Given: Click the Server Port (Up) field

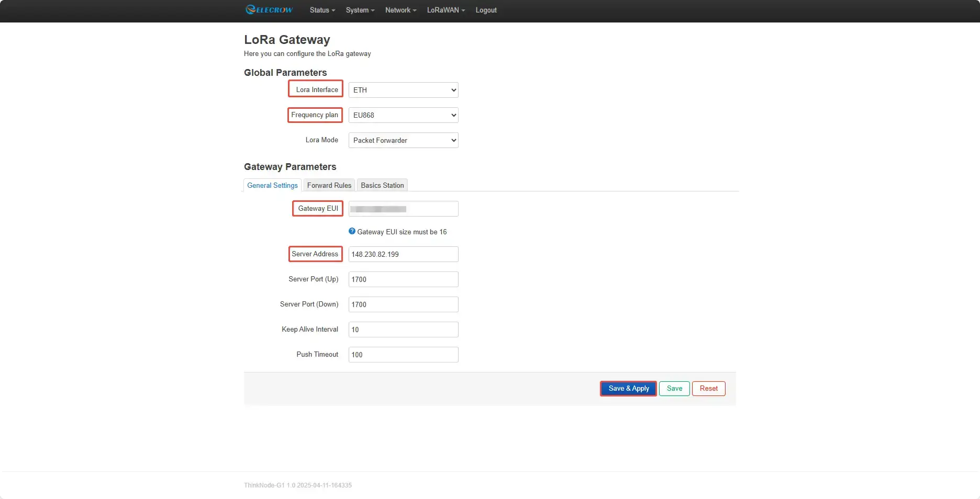Looking at the screenshot, I should [x=403, y=279].
